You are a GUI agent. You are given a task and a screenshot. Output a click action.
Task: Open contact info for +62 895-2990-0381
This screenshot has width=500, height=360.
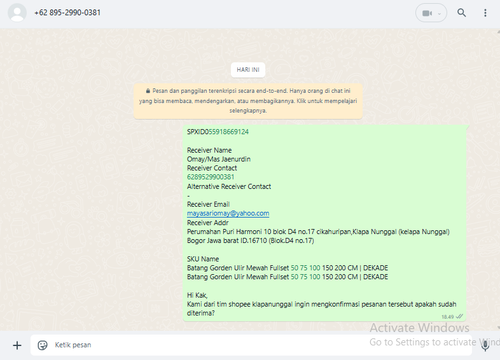point(67,13)
